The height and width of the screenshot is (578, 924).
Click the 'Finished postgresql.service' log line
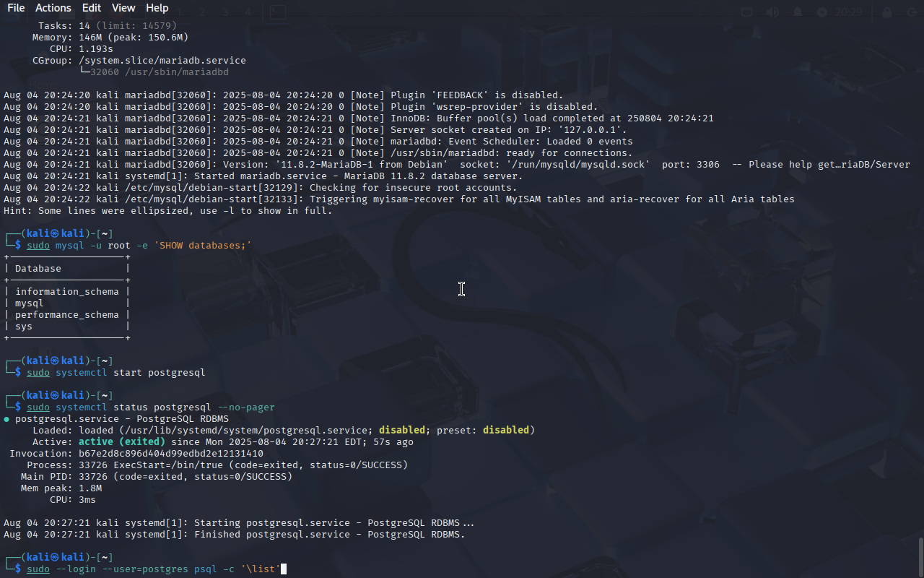point(235,535)
